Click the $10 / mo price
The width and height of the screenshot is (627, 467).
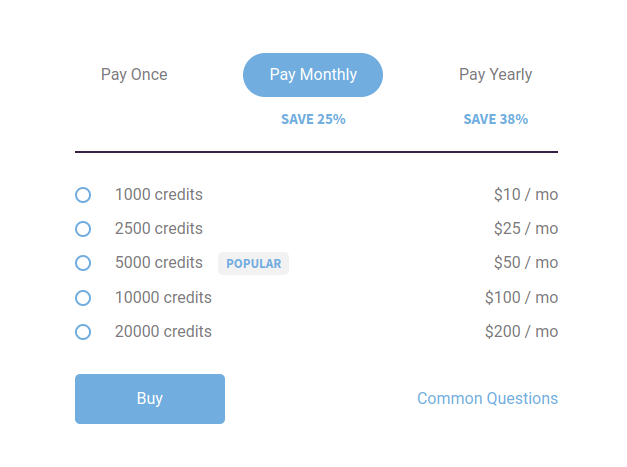525,195
